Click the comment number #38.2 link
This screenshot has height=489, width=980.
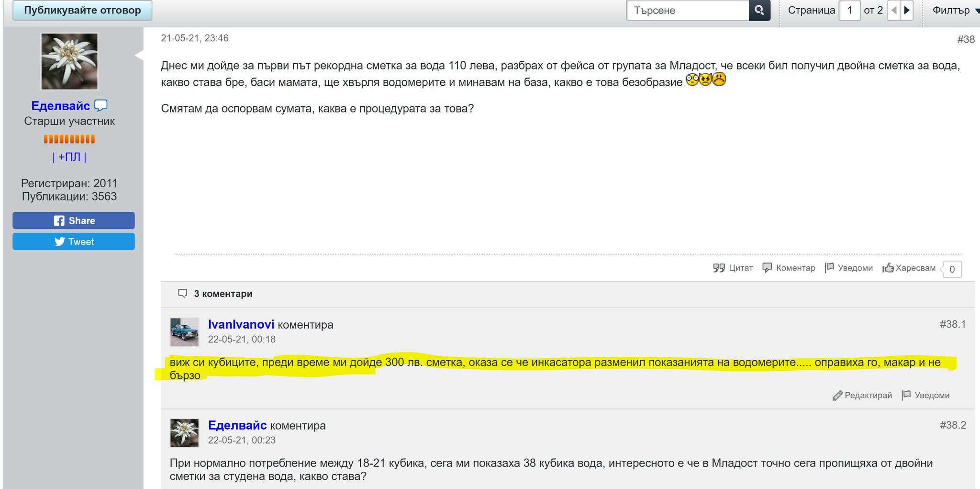953,425
